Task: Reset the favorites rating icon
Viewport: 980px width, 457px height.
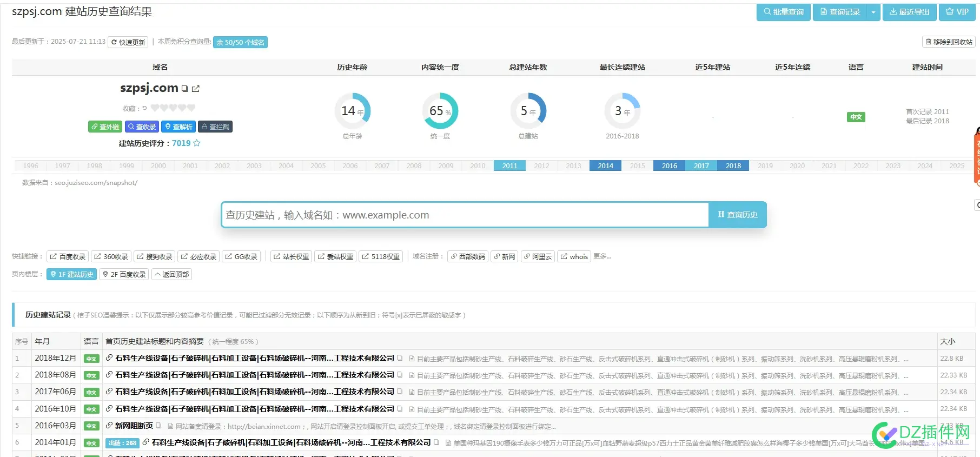Action: pyautogui.click(x=144, y=108)
